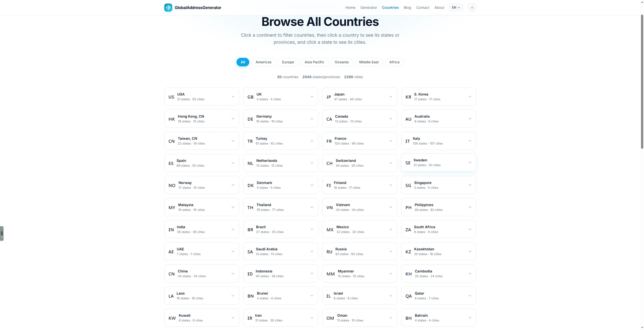Click the GlobalAddressGenerator globe logo icon
This screenshot has height=330, width=644.
[x=168, y=8]
